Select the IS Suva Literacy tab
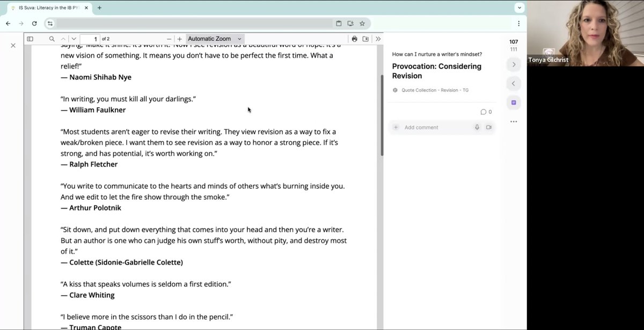The width and height of the screenshot is (644, 330). [48, 8]
